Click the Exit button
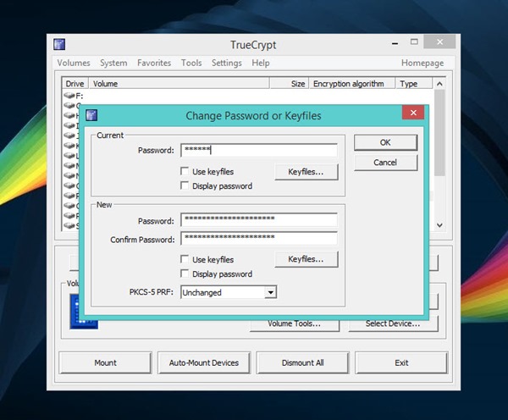Image resolution: width=508 pixels, height=420 pixels. [401, 362]
